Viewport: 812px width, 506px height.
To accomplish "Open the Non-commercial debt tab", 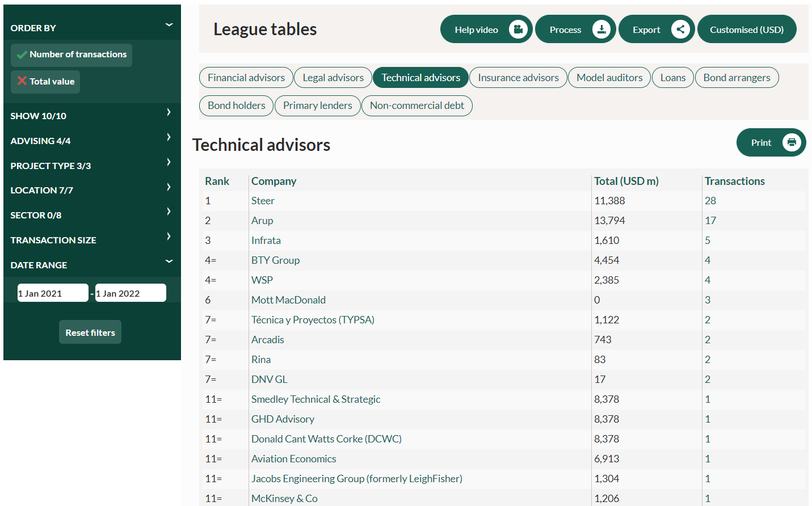I will pyautogui.click(x=416, y=106).
